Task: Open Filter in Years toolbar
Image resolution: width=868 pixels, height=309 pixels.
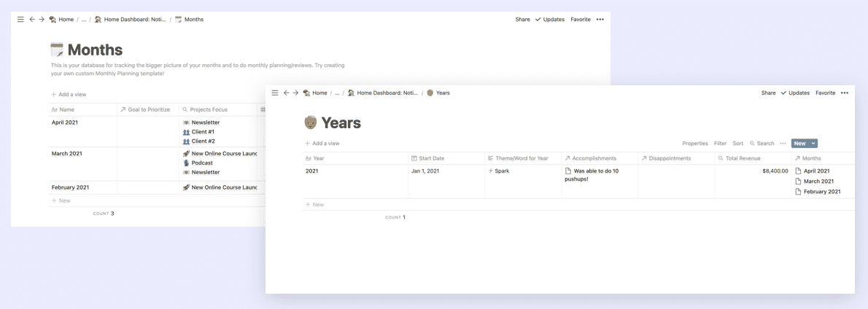Action: click(720, 143)
